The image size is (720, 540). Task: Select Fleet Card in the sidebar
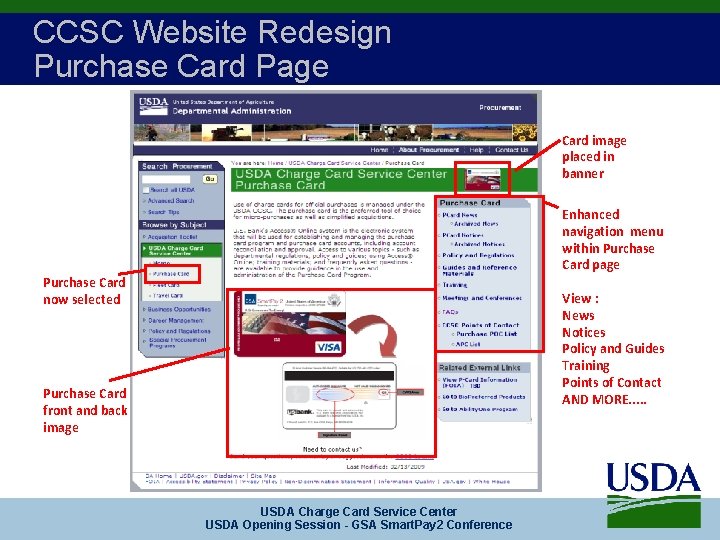click(166, 285)
